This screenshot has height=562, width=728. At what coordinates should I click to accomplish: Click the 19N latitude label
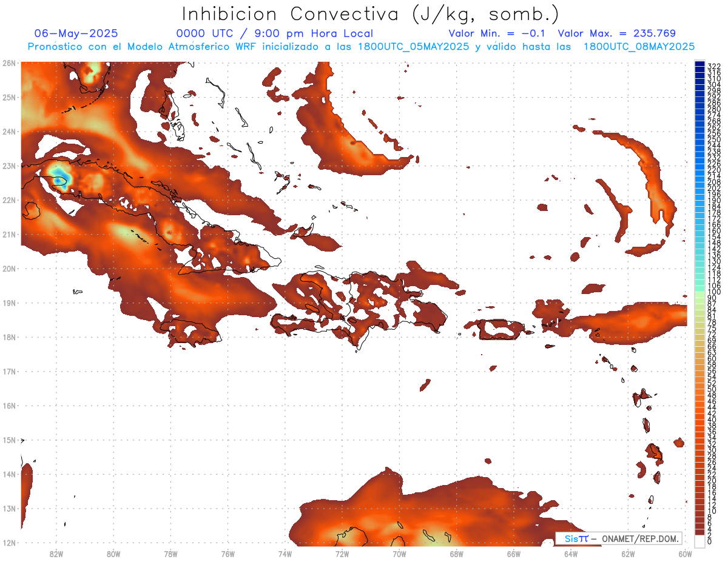tap(8, 303)
